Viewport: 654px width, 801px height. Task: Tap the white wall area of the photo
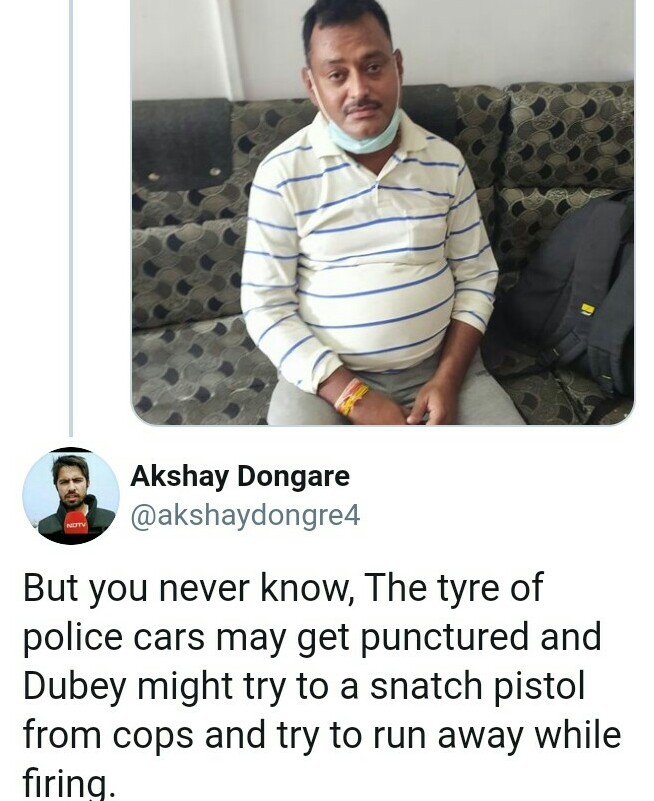pos(511,41)
